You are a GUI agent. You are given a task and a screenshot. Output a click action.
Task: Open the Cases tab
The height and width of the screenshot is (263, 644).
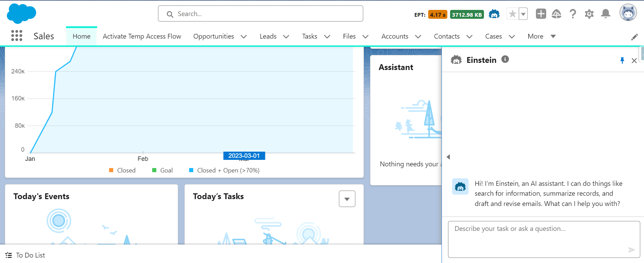[x=494, y=36]
